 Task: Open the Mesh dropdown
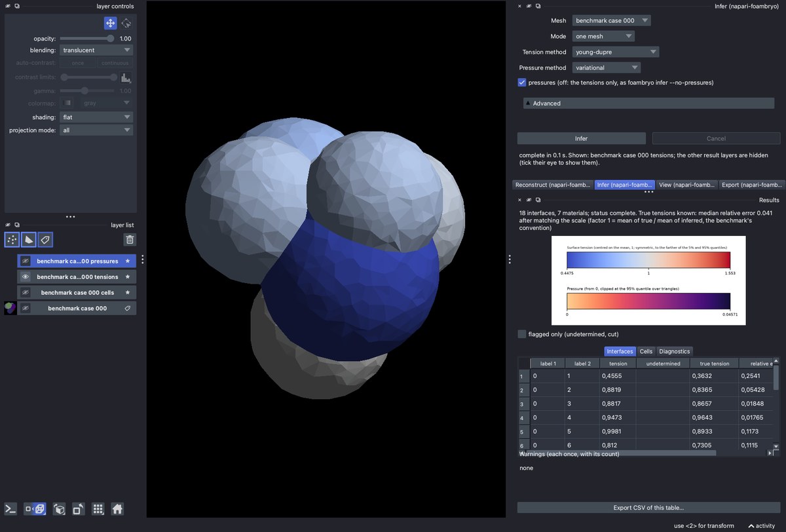(612, 20)
